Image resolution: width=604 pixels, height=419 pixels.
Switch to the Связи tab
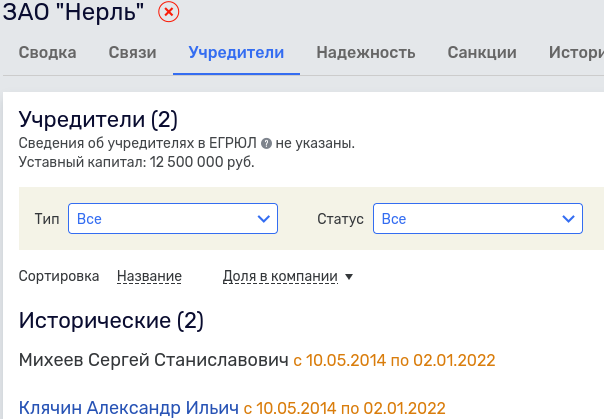pos(133,52)
